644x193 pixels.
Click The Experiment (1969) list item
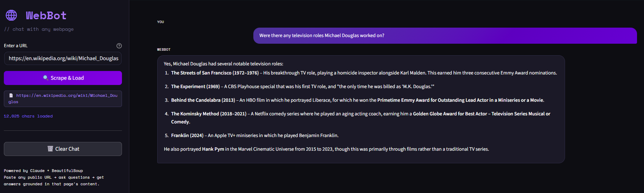pos(303,87)
